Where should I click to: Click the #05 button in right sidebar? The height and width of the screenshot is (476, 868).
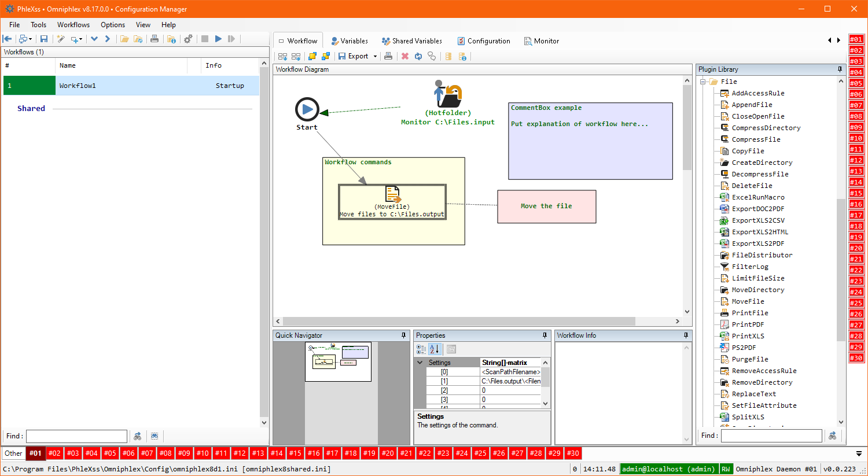(856, 83)
